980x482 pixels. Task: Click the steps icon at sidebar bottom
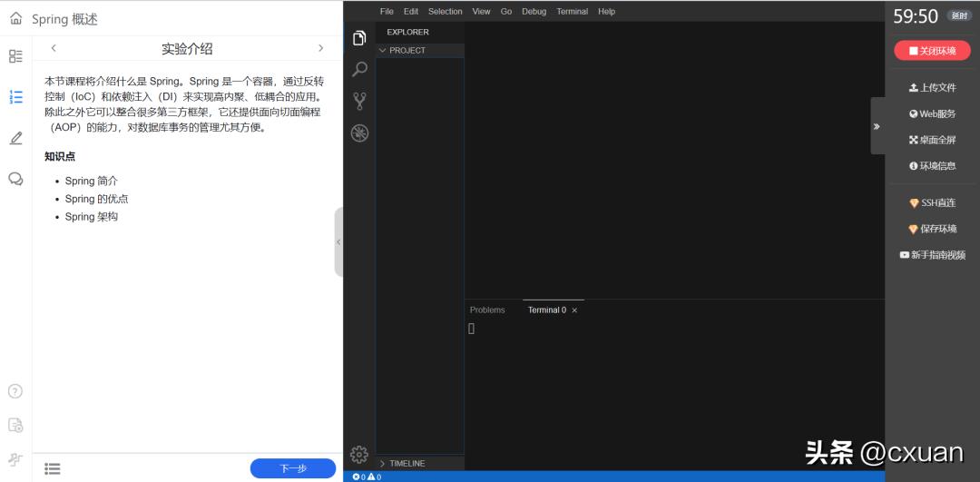point(15,459)
